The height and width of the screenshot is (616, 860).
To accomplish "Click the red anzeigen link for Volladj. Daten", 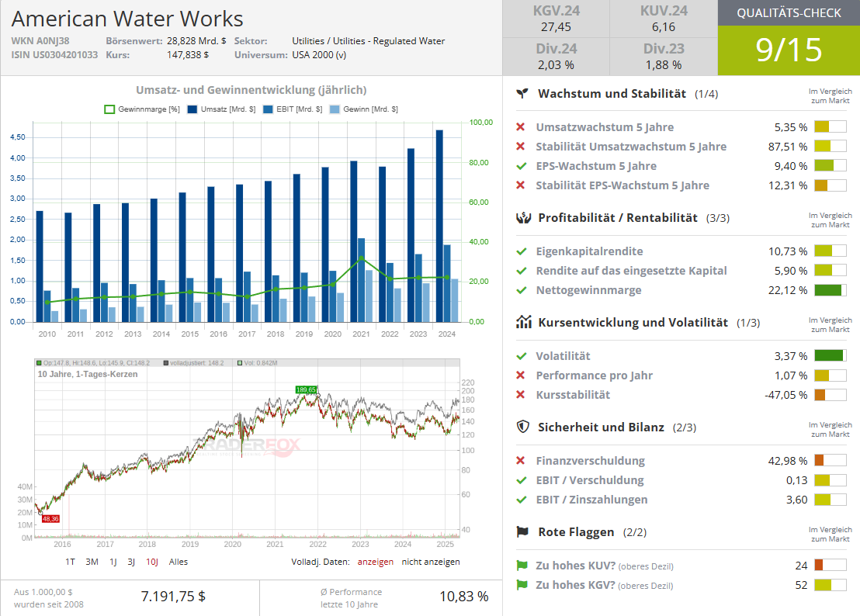I will click(x=375, y=562).
